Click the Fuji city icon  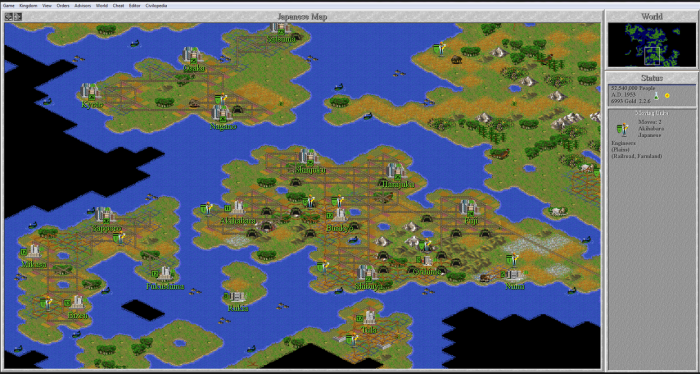469,208
